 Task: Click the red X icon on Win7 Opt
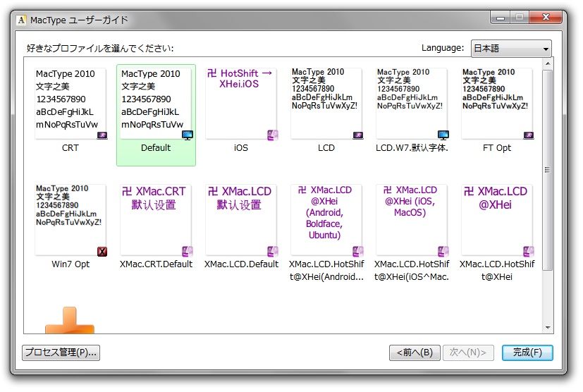(x=102, y=252)
